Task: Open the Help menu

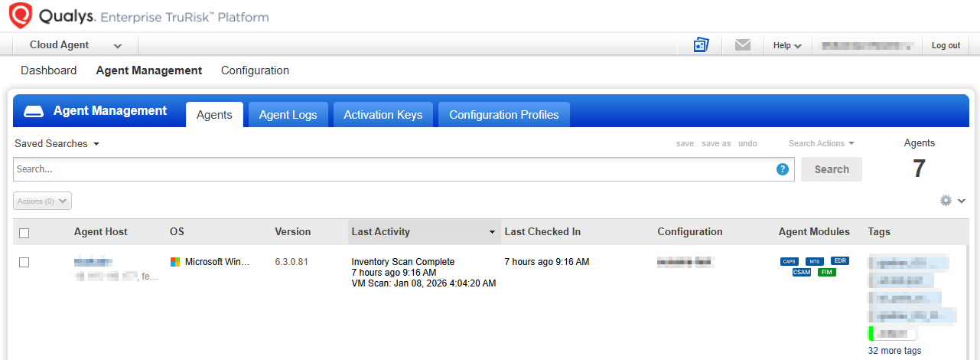Action: pyautogui.click(x=787, y=45)
